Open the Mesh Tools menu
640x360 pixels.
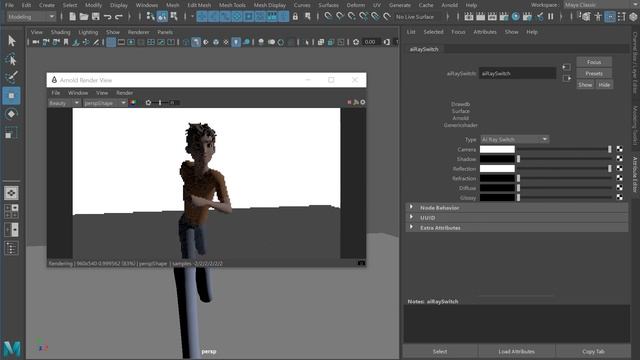click(x=232, y=5)
